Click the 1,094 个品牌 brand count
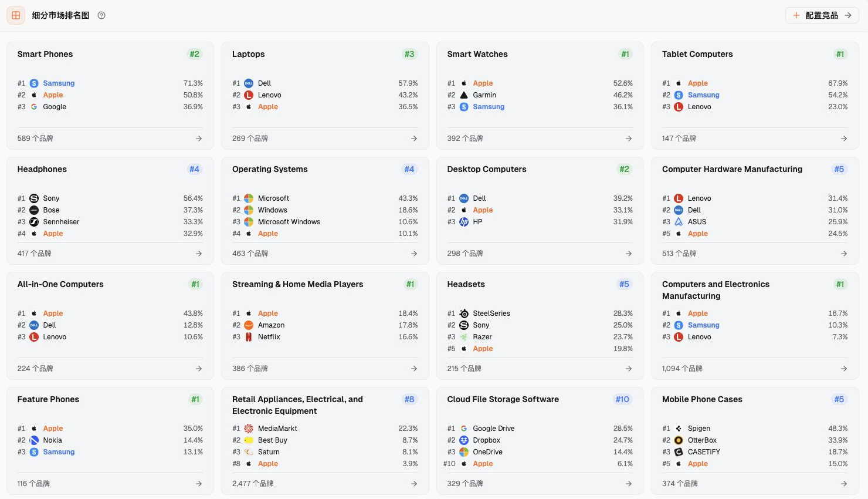 (682, 369)
